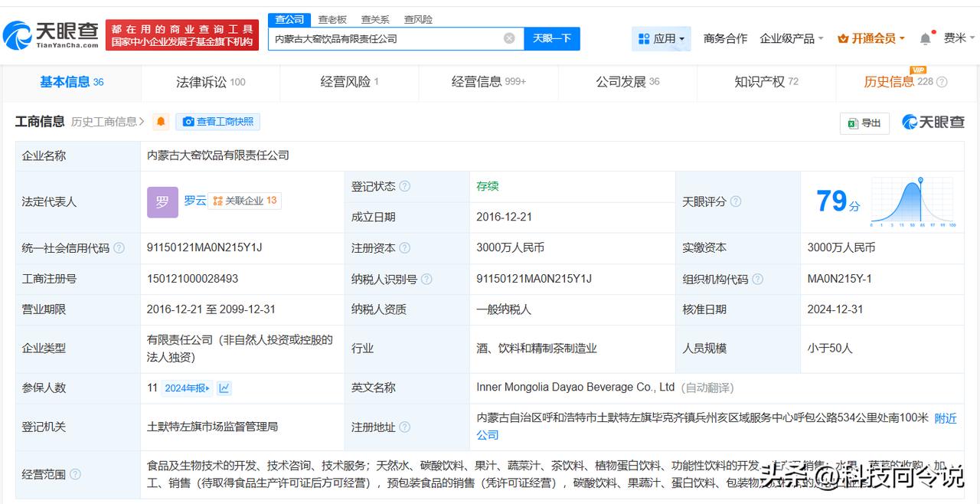
Task: Select the 历史信息 VIP tab
Action: click(x=905, y=82)
